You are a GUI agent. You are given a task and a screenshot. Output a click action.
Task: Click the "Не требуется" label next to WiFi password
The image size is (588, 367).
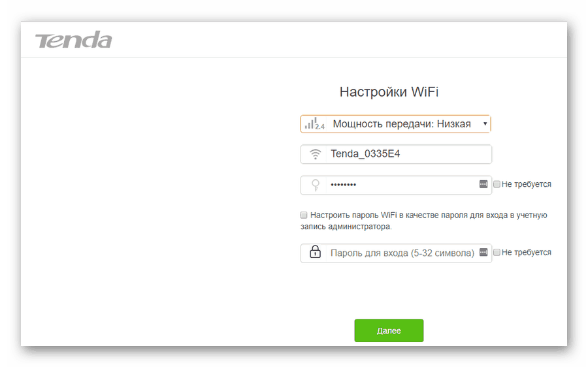tap(527, 185)
